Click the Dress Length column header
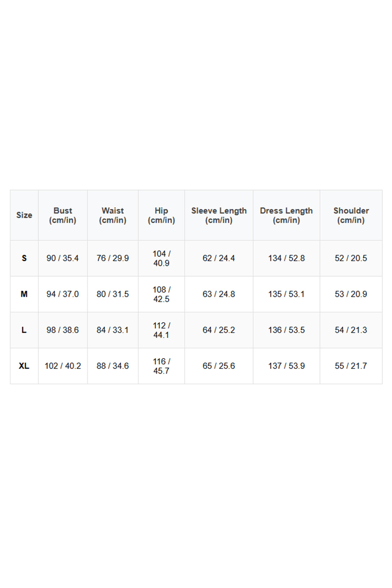392x588 pixels. pos(286,215)
